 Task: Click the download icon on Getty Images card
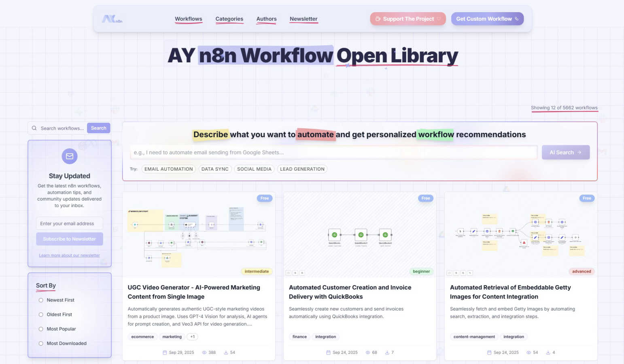tap(548, 353)
